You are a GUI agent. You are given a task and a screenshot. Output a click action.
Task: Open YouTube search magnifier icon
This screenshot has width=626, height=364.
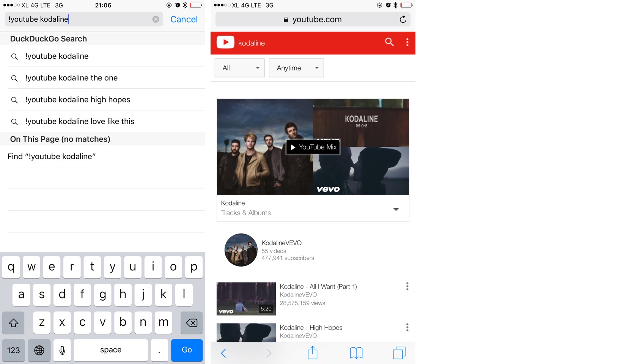click(389, 42)
